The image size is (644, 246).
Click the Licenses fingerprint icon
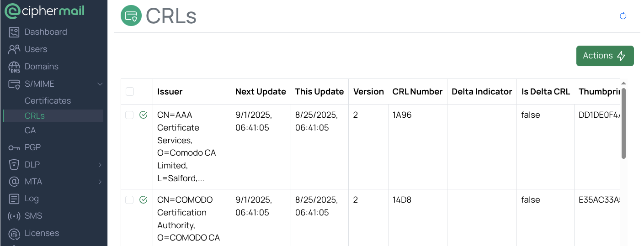click(14, 234)
